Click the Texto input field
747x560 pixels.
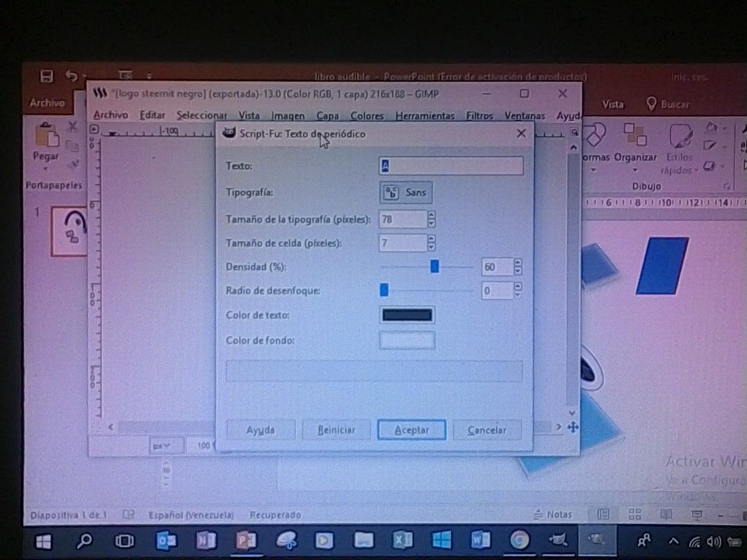point(451,166)
